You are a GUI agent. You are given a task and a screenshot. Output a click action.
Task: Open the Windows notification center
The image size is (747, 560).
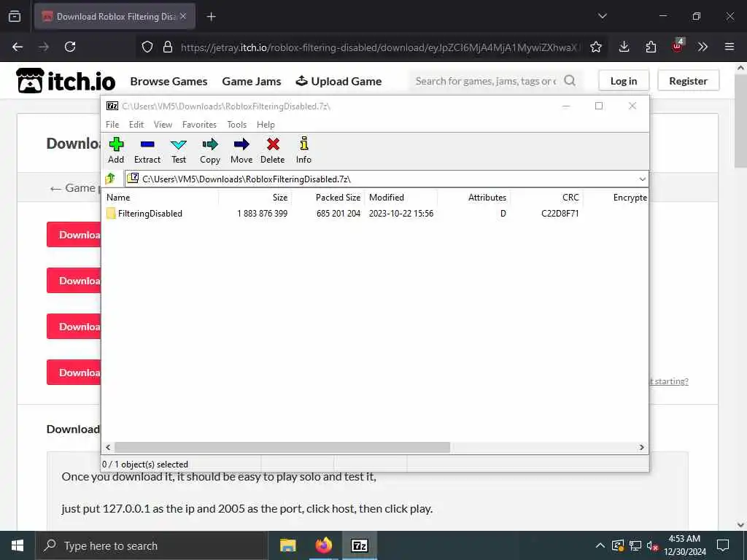coord(723,545)
